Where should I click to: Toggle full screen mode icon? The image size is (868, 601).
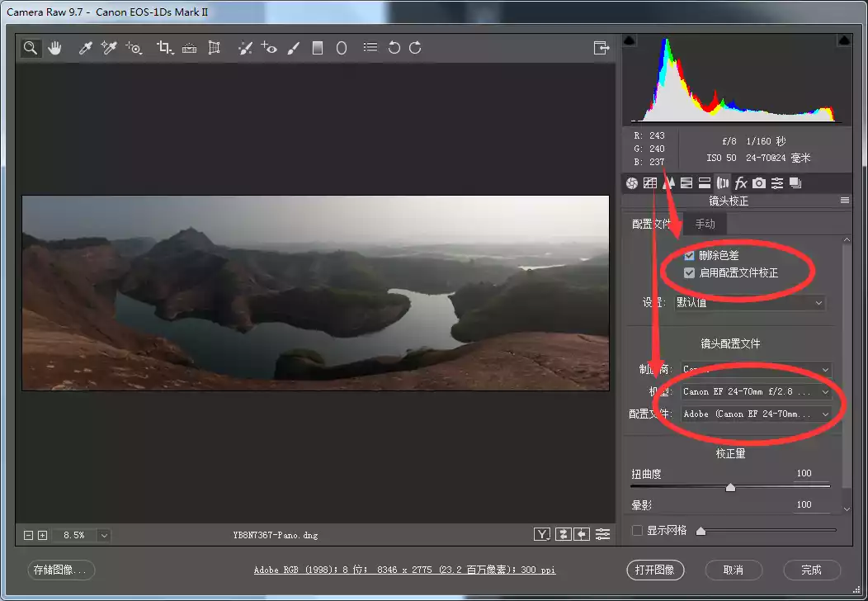point(601,48)
